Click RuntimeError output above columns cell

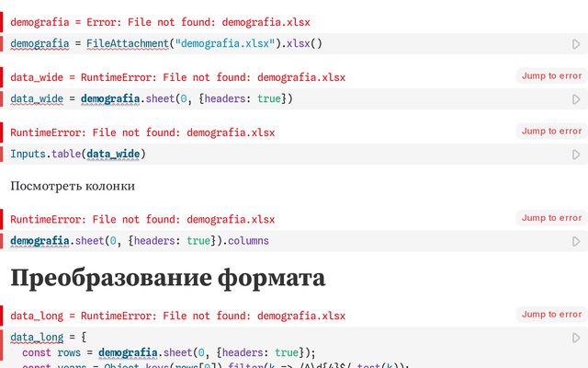[x=142, y=219]
